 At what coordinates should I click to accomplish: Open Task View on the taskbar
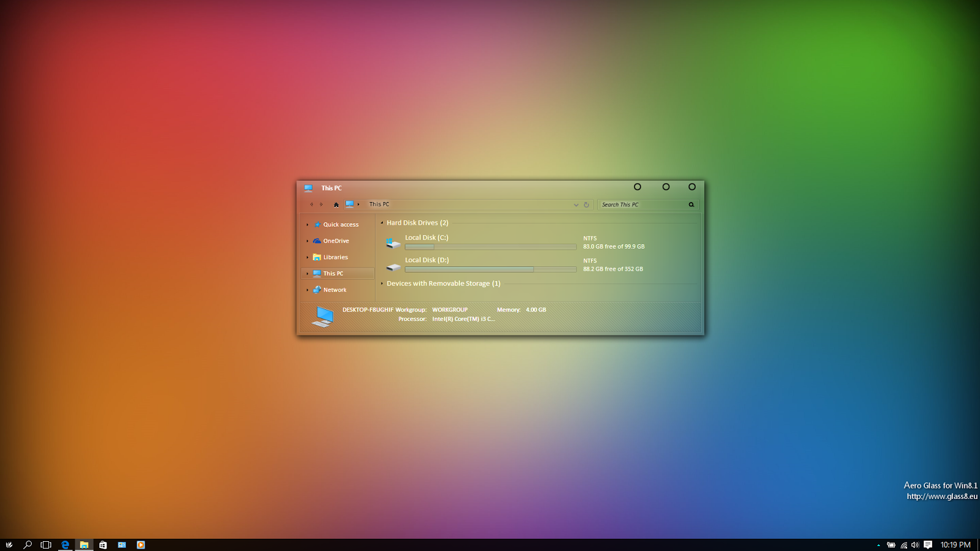pyautogui.click(x=46, y=544)
